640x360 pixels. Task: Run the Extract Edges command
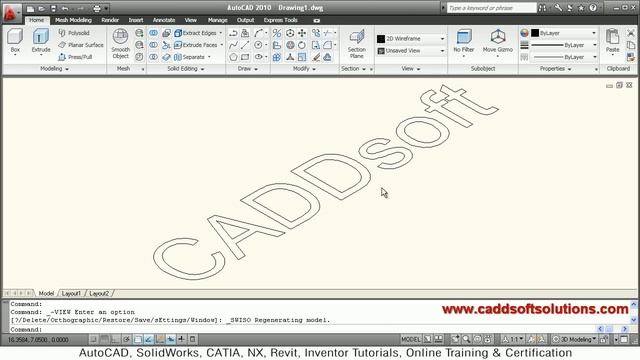(198, 33)
